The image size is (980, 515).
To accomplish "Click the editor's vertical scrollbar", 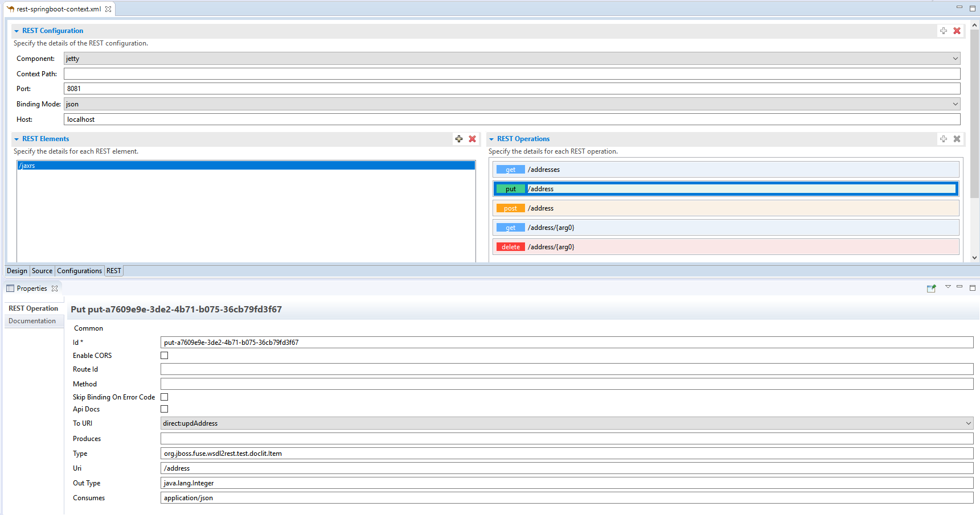I will (x=974, y=114).
